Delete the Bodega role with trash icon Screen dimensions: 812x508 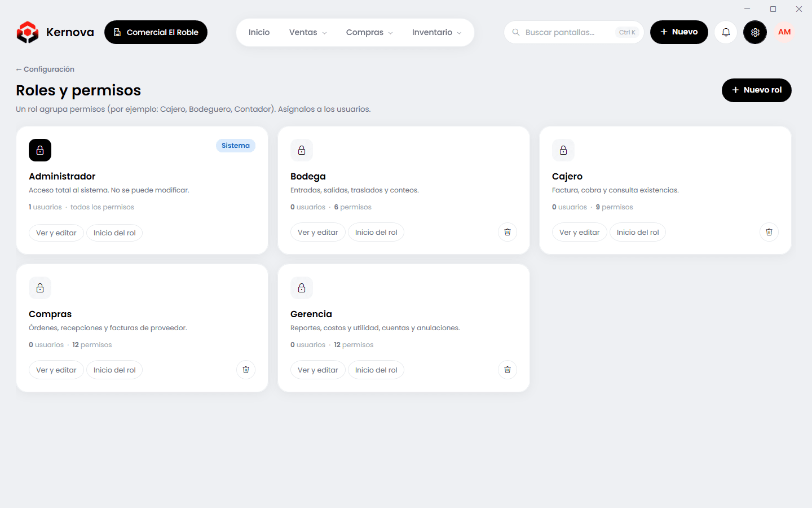coord(507,232)
